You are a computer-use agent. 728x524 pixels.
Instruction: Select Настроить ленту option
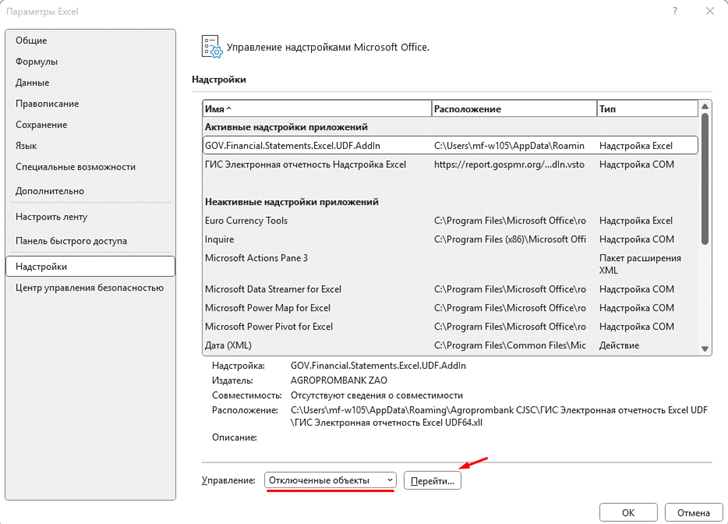[x=51, y=216]
